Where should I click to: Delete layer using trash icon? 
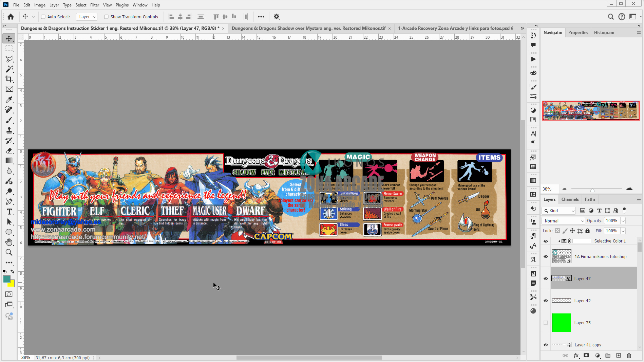click(x=629, y=356)
